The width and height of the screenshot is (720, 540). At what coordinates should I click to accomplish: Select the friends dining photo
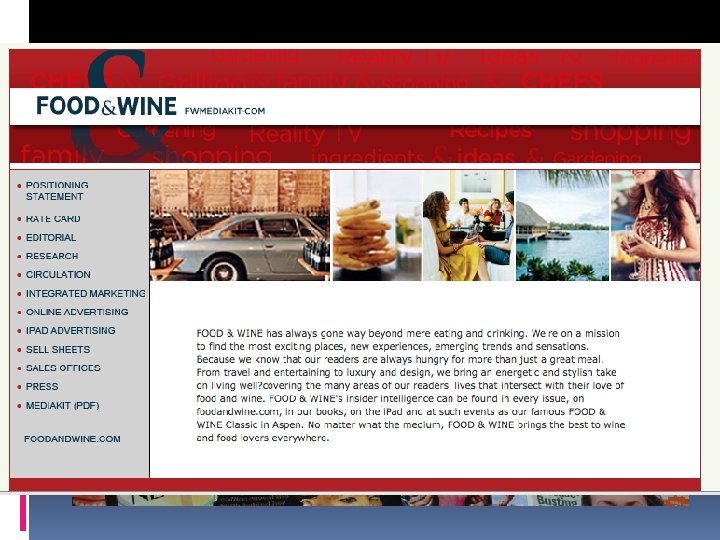pyautogui.click(x=468, y=225)
